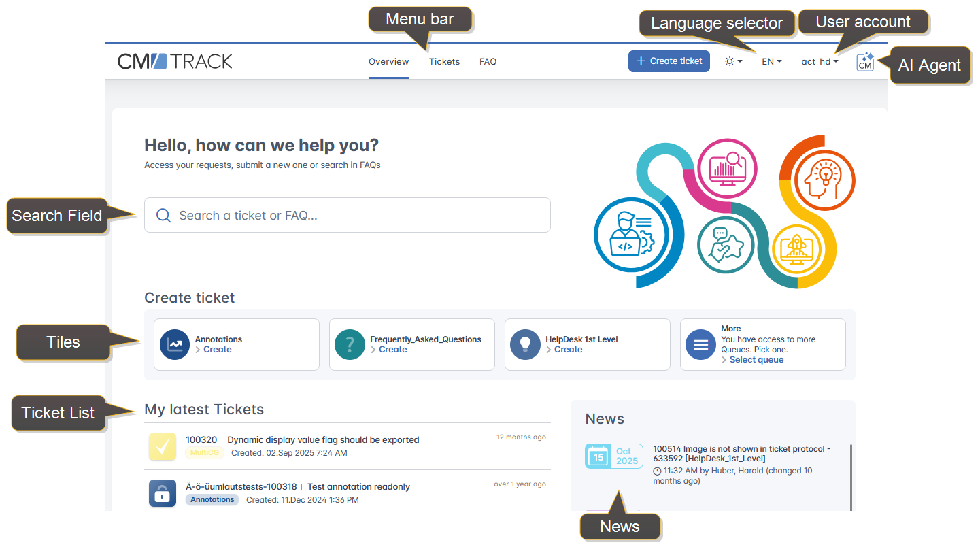980x549 pixels.
Task: Click Create under Annotations
Action: pos(218,350)
